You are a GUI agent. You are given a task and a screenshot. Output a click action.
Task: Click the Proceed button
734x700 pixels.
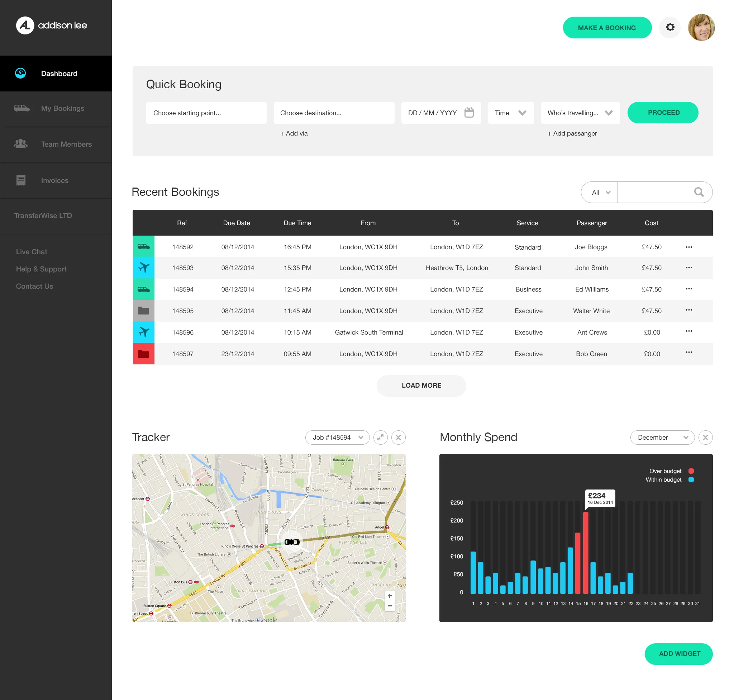pyautogui.click(x=662, y=113)
